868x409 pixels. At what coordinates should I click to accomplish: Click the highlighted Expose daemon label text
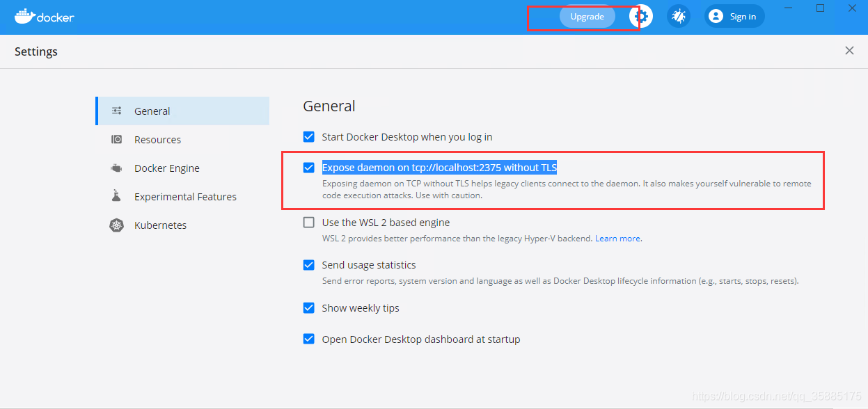[439, 168]
